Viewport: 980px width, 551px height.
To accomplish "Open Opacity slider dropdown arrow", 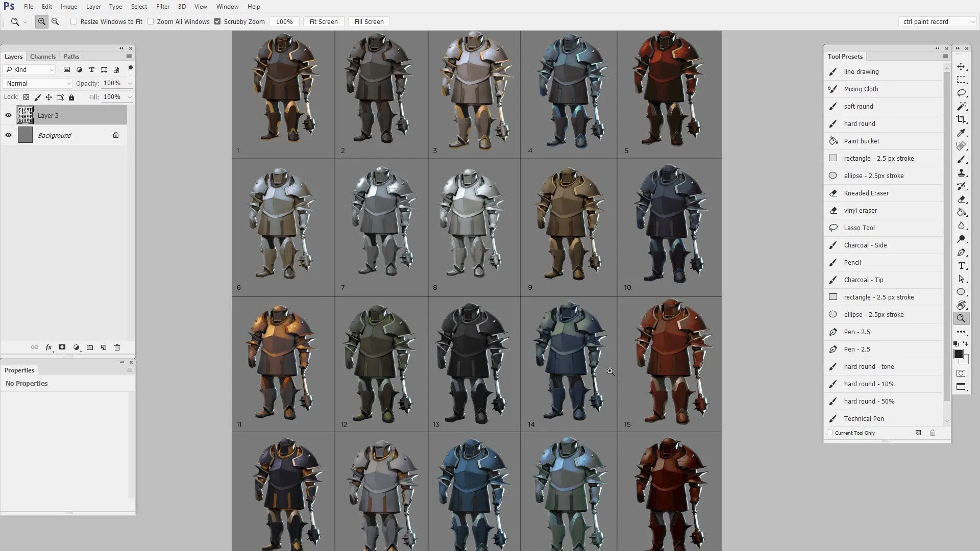I will [x=130, y=84].
